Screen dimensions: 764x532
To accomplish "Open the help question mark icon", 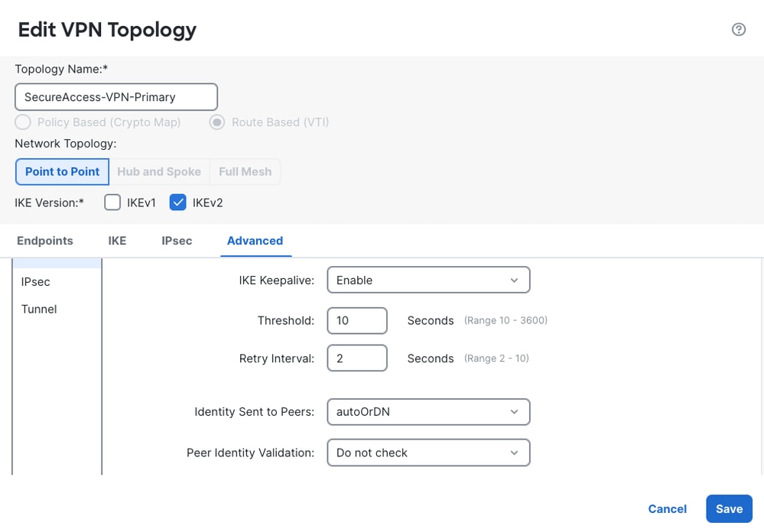I will (x=739, y=30).
